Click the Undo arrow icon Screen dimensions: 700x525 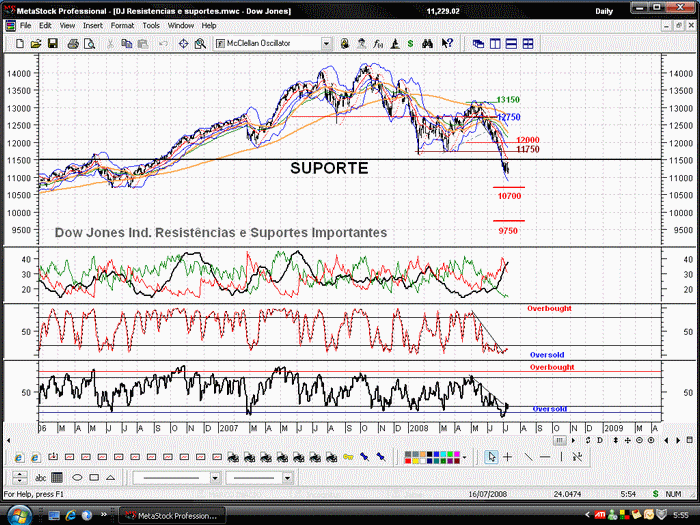tap(163, 44)
